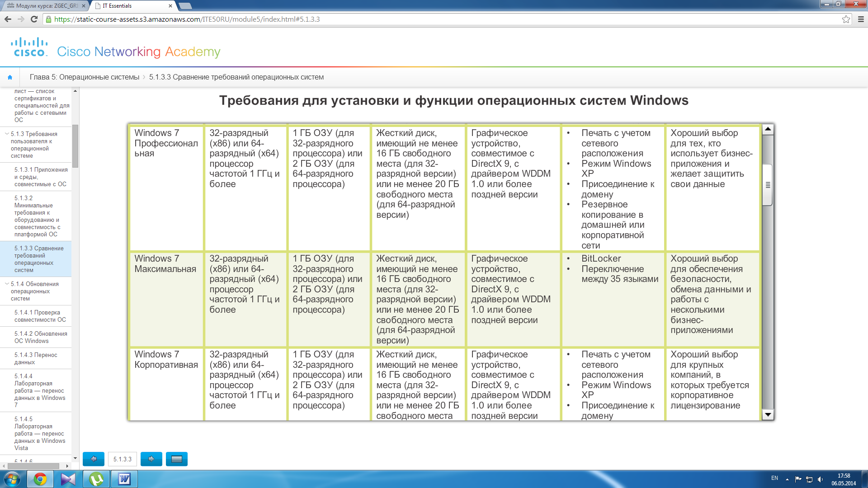
Task: Click sidebar scroll up arrow
Action: (75, 91)
